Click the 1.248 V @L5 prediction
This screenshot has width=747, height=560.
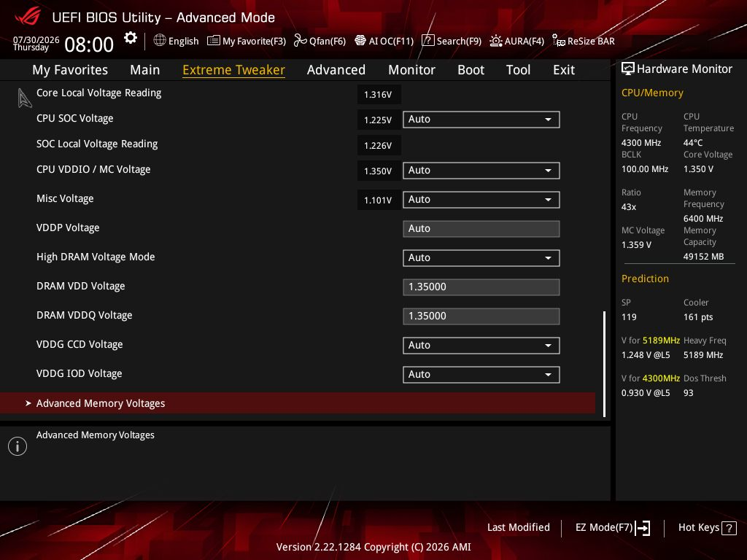pos(646,355)
